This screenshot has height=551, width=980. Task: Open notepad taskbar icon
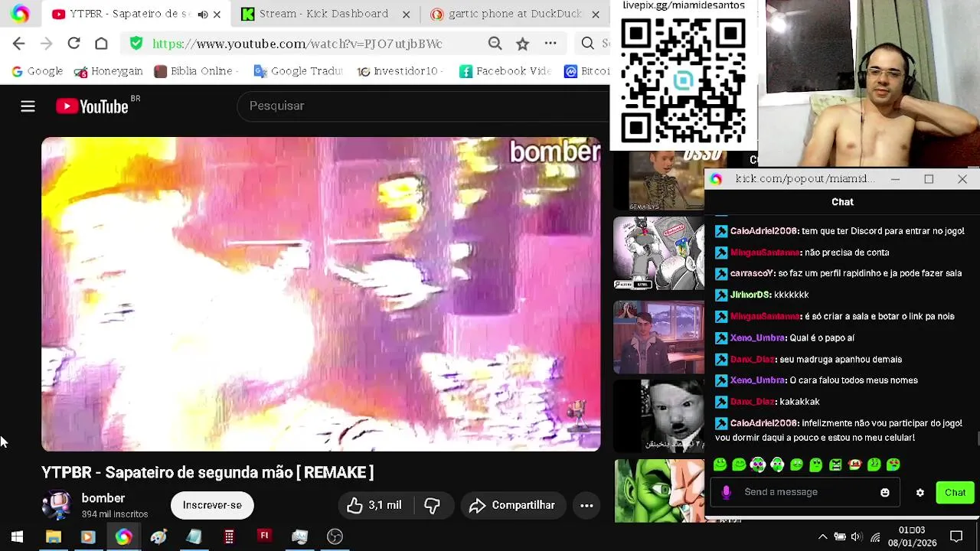point(194,536)
